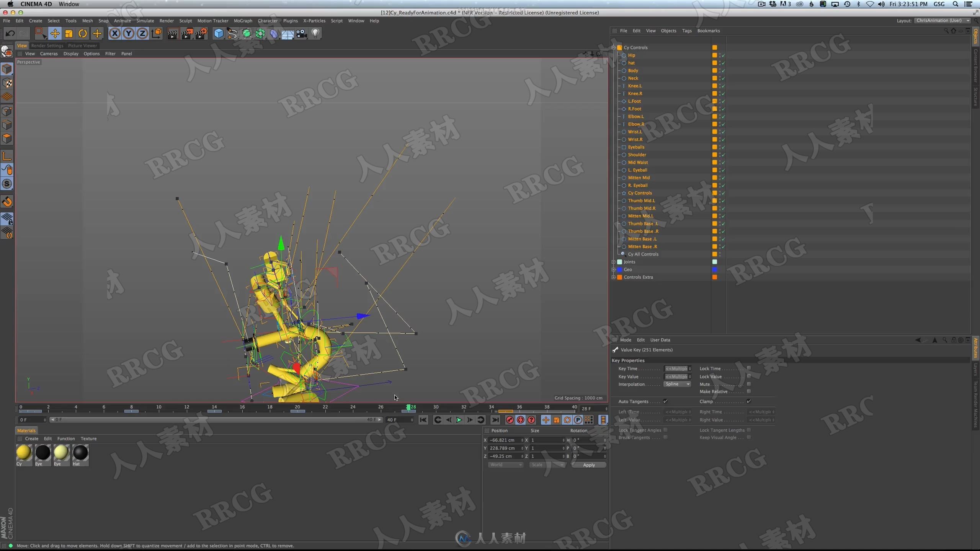The image size is (980, 551).
Task: Click the Enable Snap S icon
Action: click(x=7, y=184)
